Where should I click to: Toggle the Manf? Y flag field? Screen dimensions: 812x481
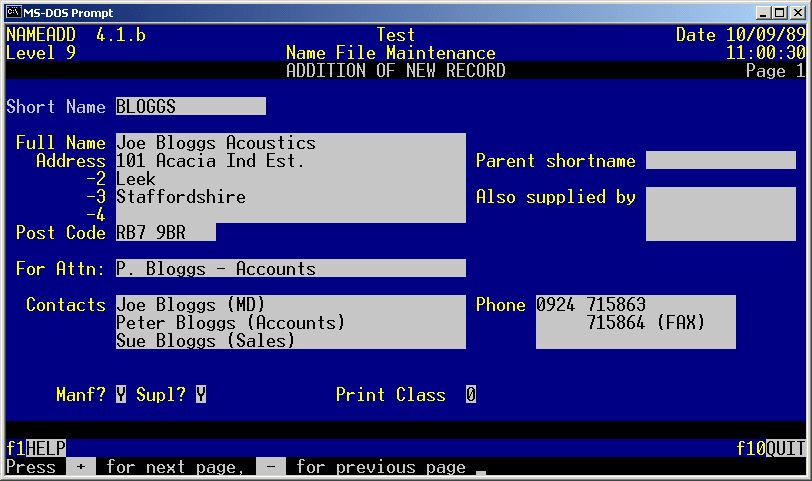[x=121, y=395]
